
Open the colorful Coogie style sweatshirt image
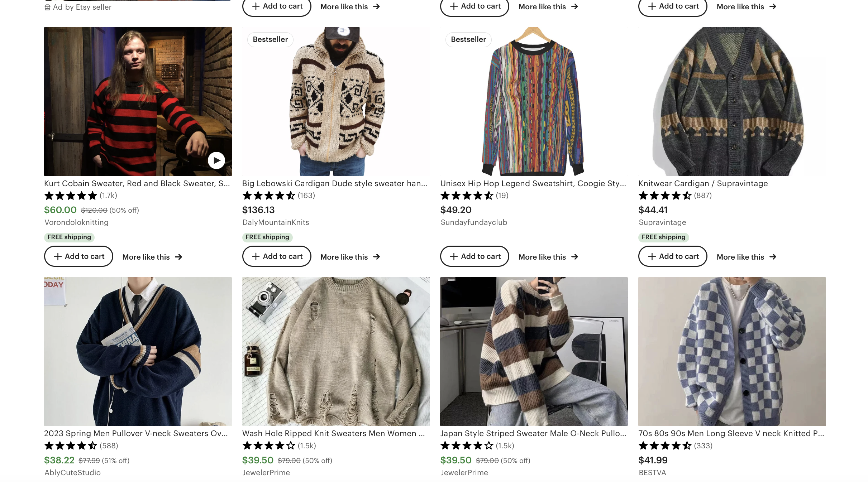point(534,101)
